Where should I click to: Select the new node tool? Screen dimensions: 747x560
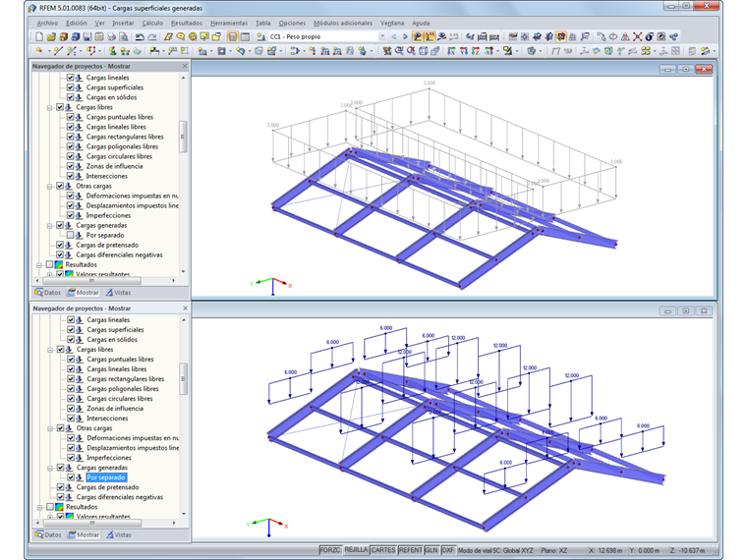coord(39,50)
